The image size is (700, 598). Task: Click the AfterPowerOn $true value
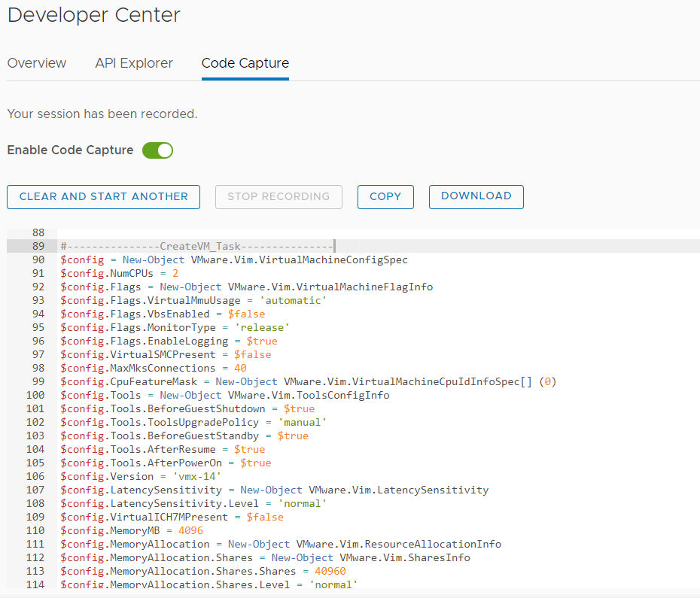[256, 463]
